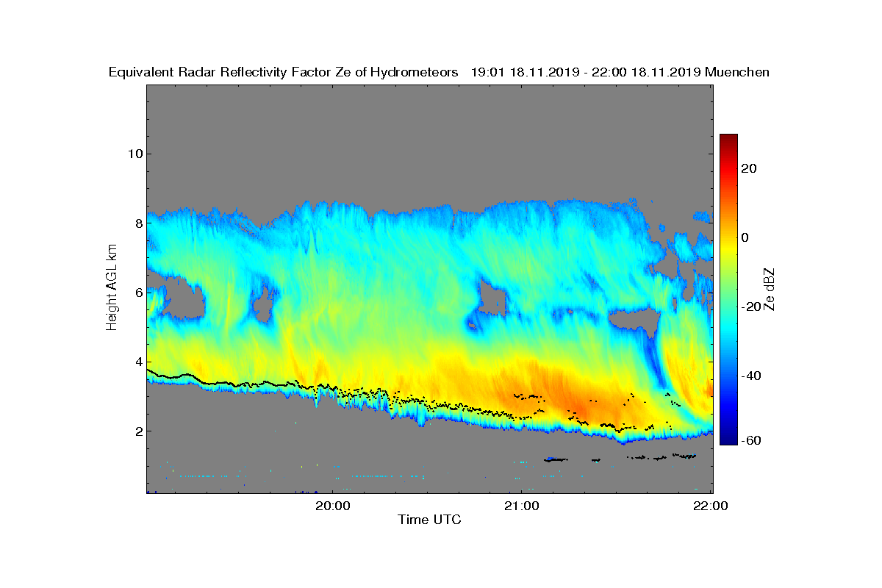Click the 'Ze dBZ' colorbar label
882x588 pixels.
click(x=770, y=290)
